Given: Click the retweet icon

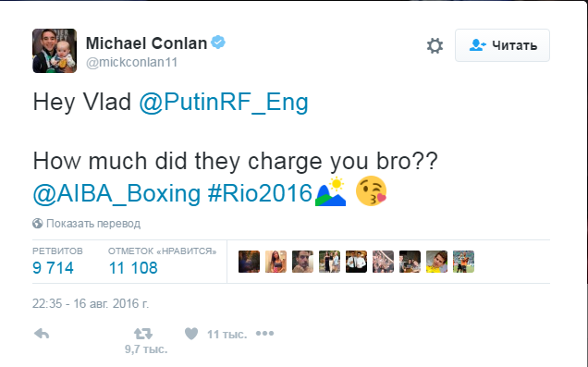Looking at the screenshot, I should tap(143, 334).
